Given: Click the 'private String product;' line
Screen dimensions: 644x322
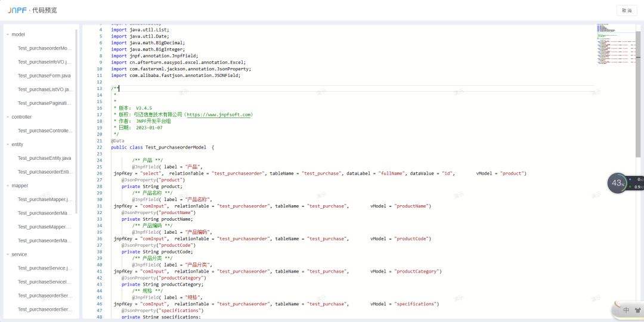Looking at the screenshot, I should (152, 187).
